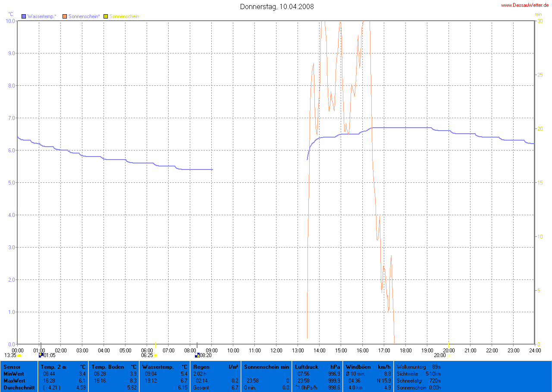Click the moon icon beside 01:05
552x392 pixels.
pos(41,355)
